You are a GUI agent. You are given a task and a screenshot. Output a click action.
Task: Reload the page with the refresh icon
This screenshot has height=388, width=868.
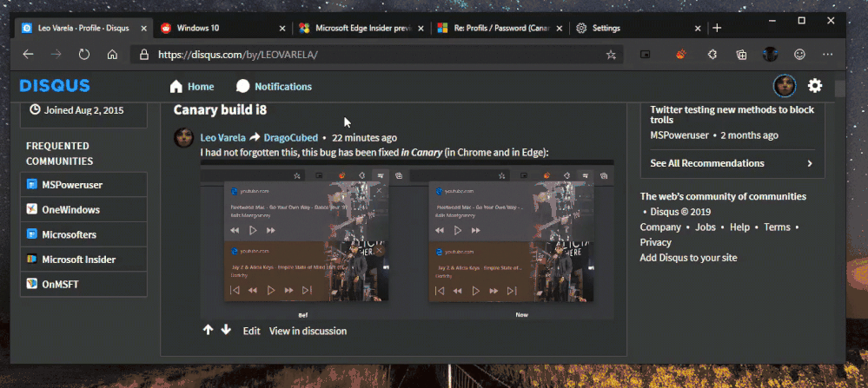click(x=84, y=54)
